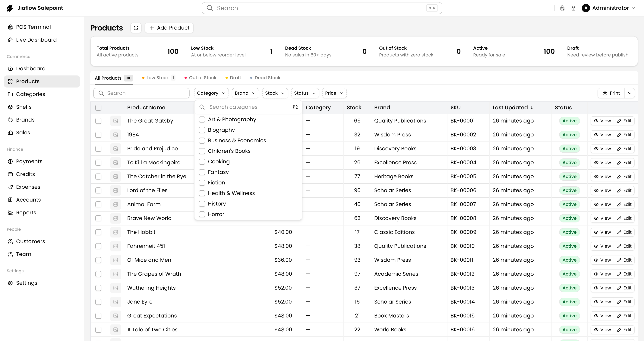
Task: Open the Brands tag icon item
Action: 10,120
